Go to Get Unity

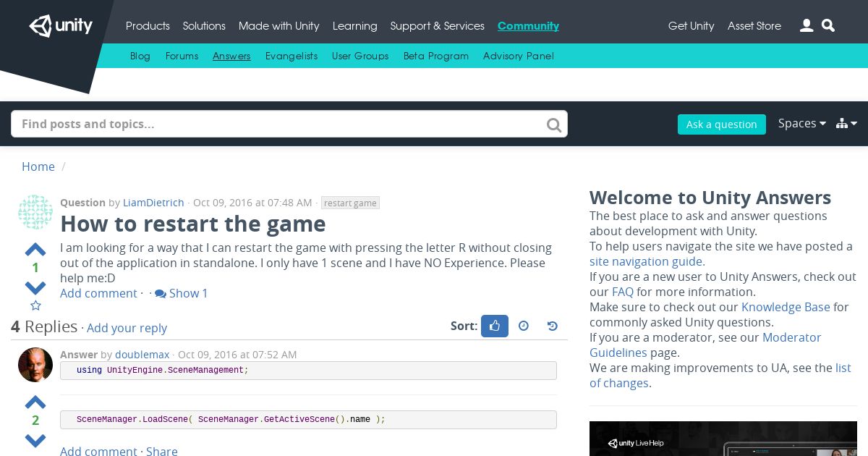pyautogui.click(x=691, y=26)
